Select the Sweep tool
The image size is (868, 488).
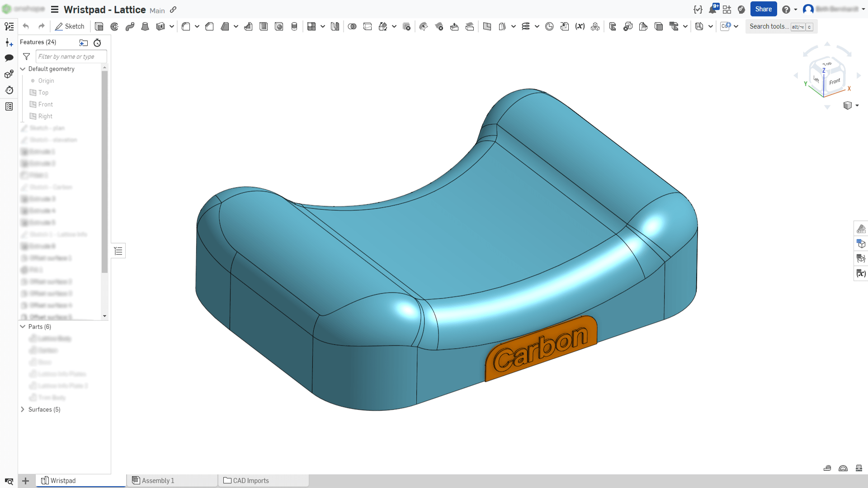coord(130,27)
